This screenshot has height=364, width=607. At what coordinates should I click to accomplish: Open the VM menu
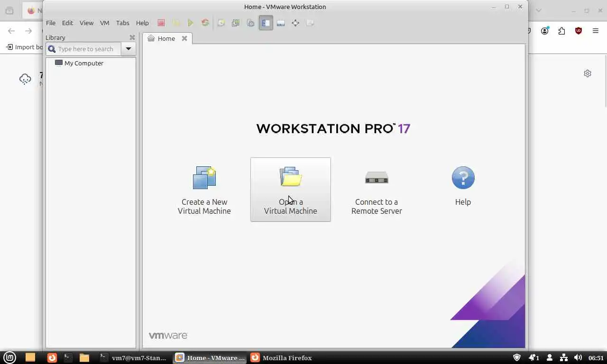tap(105, 23)
